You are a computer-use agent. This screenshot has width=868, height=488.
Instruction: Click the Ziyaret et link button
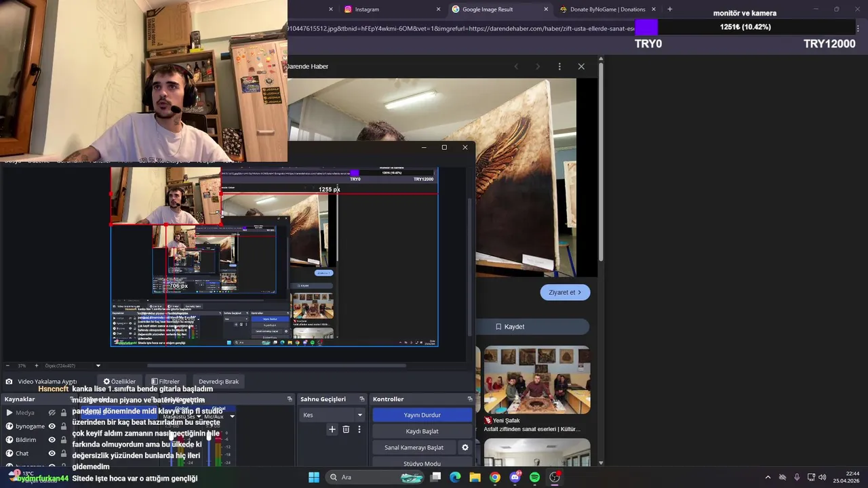(565, 292)
